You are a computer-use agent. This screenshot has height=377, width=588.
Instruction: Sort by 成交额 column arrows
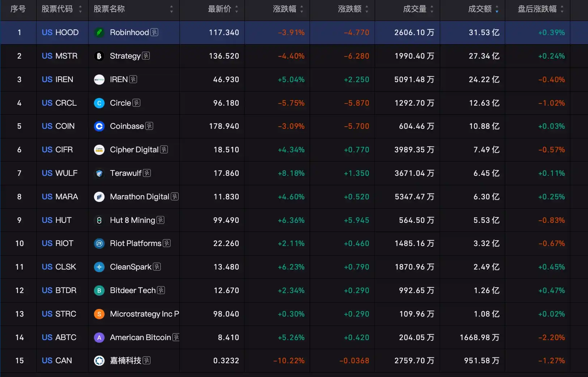point(497,9)
